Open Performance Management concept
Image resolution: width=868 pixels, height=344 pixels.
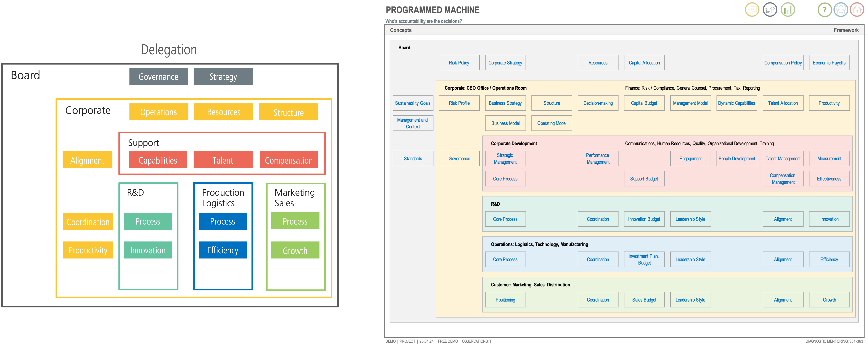[x=598, y=159]
